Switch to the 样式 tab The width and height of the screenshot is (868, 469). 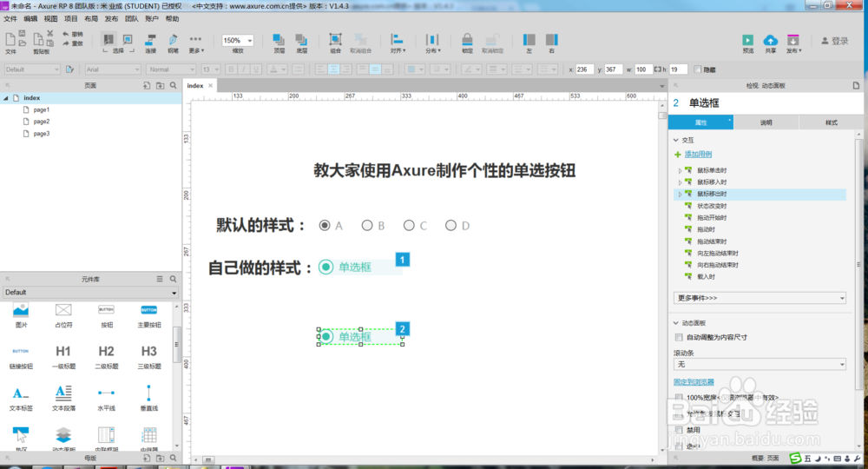click(x=832, y=122)
